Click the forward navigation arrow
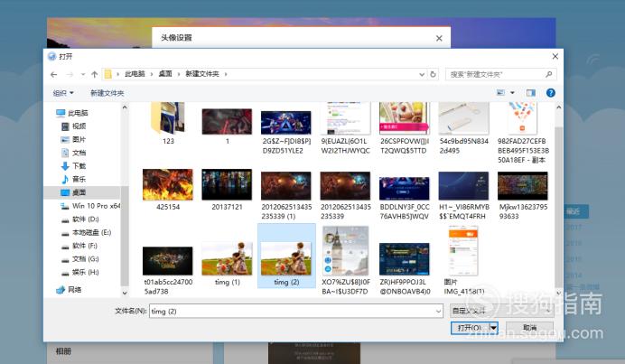The image size is (625, 364). tap(70, 75)
